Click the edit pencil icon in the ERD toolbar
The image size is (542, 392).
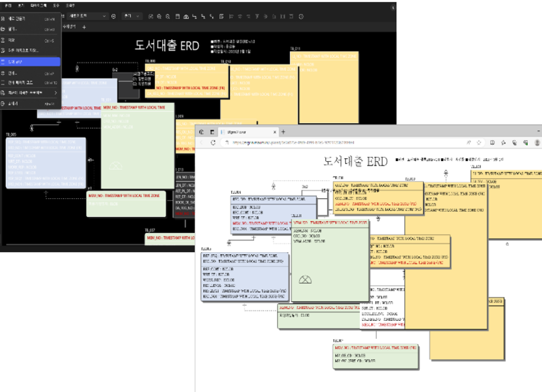click(151, 16)
